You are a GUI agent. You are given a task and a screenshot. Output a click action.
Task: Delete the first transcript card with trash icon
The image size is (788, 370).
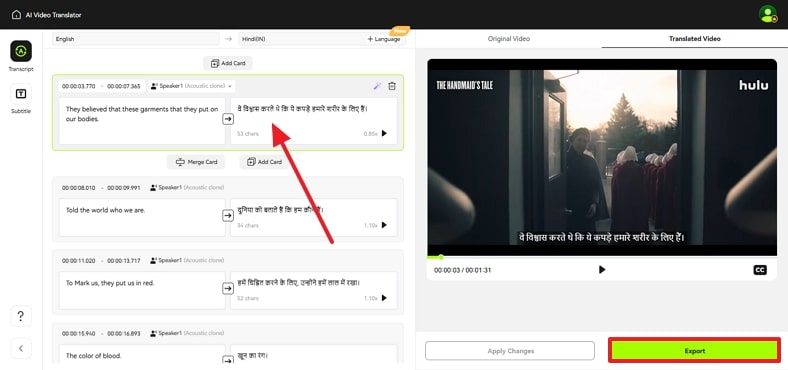coord(392,86)
